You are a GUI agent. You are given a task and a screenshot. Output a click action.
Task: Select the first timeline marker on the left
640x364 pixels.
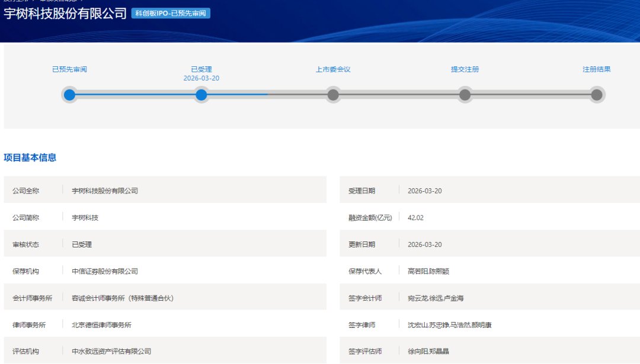click(x=69, y=94)
